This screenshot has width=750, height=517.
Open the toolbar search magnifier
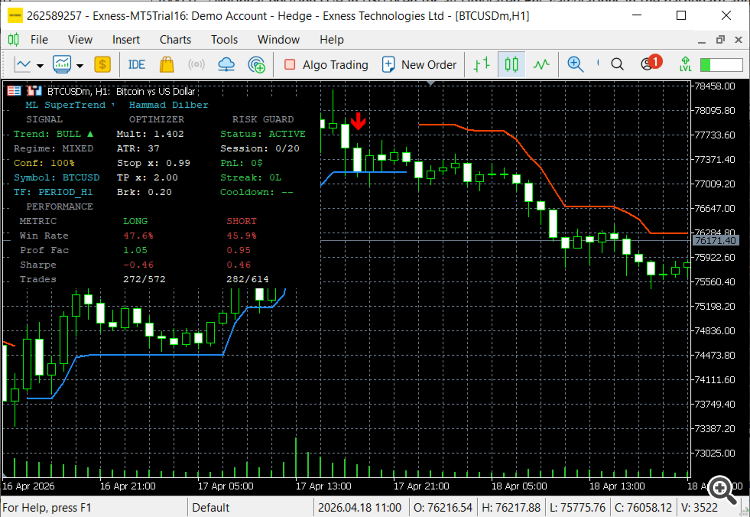pos(618,64)
